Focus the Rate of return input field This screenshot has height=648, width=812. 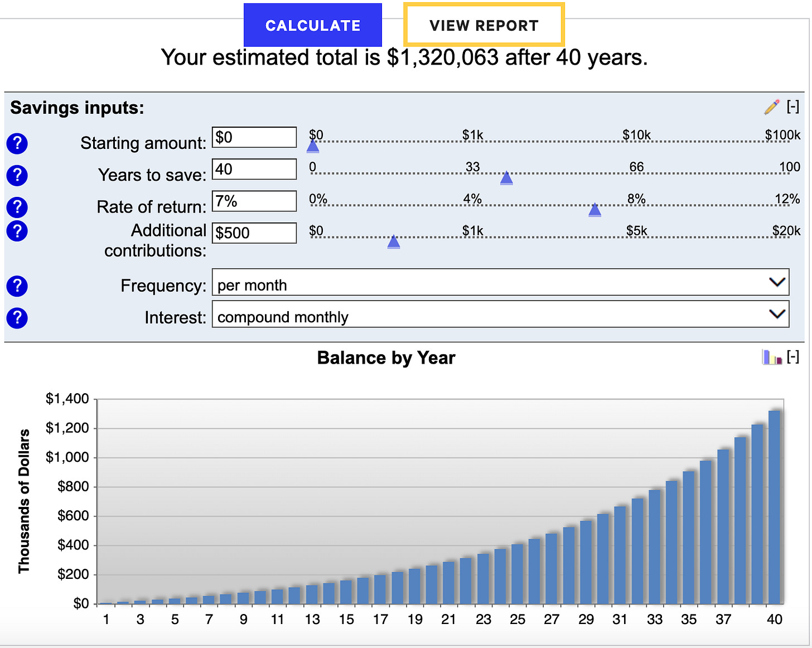254,201
